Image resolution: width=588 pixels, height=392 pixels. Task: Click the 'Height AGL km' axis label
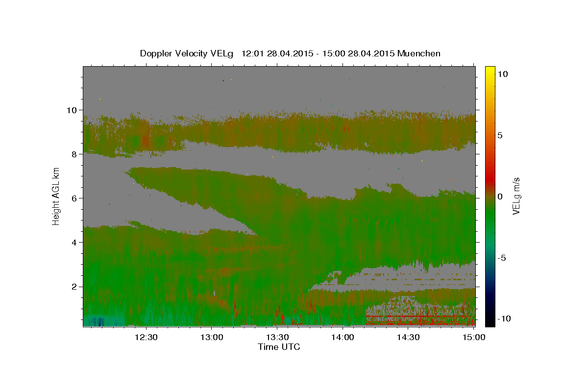tap(56, 196)
